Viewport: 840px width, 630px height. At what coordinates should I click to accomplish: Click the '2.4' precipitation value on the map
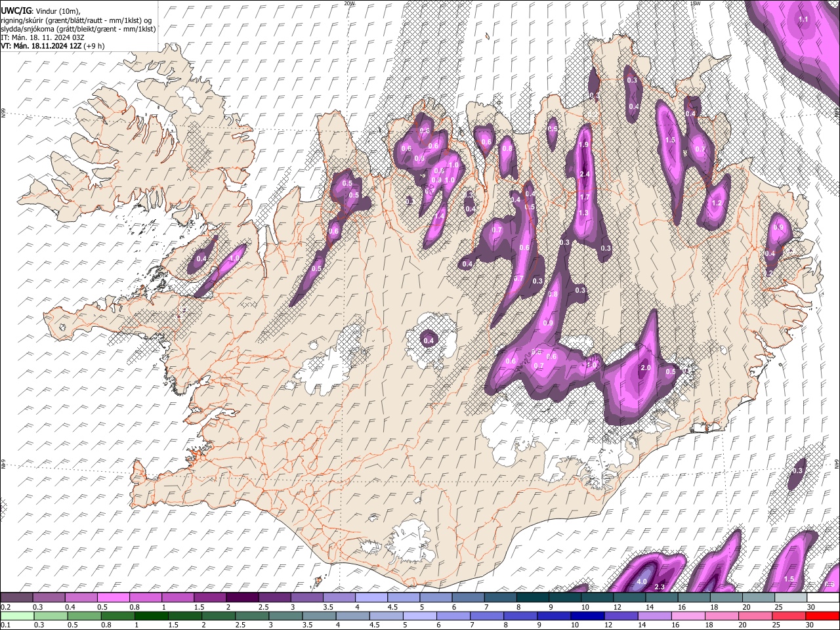pyautogui.click(x=585, y=174)
